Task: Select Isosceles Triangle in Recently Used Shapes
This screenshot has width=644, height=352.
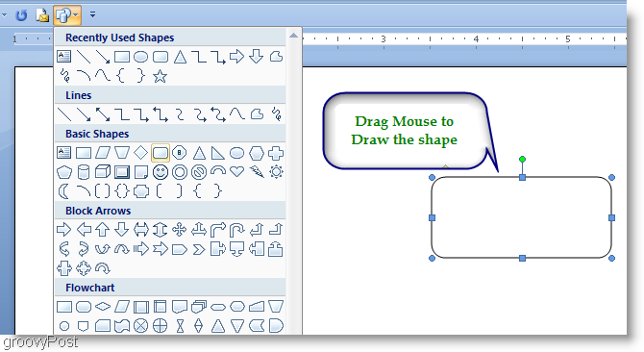Action: click(x=180, y=57)
